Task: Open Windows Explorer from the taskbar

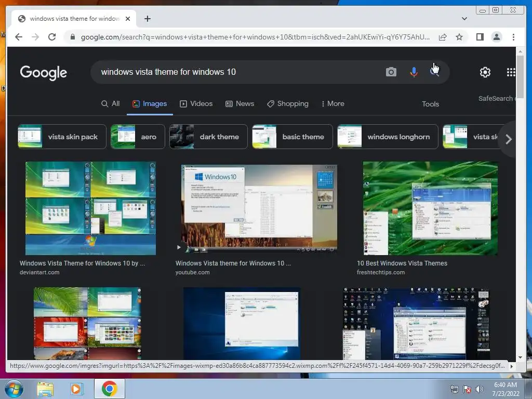Action: pos(45,389)
